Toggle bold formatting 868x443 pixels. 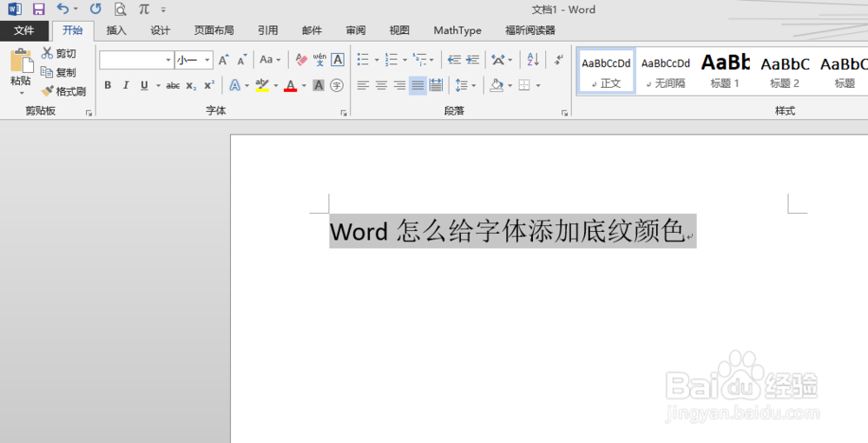(108, 85)
